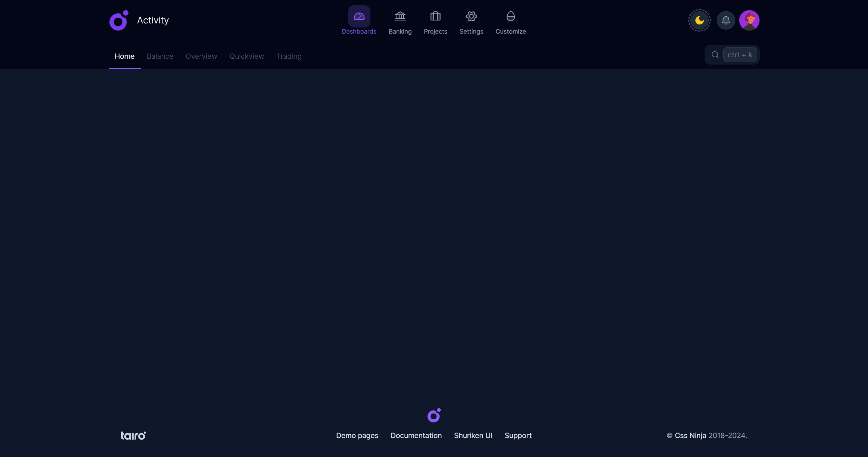Screen dimensions: 868x457
Task: Open the Banking section icon
Action: 400,16
